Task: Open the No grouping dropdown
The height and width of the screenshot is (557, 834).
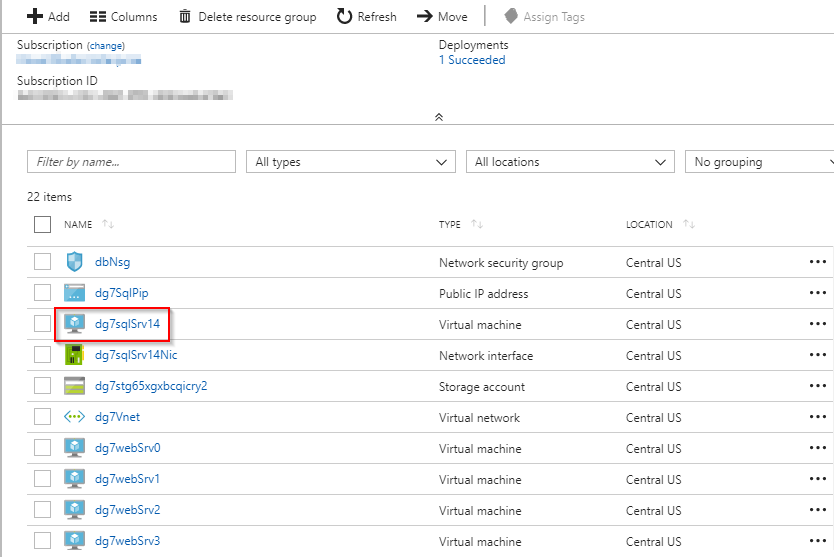Action: (760, 162)
